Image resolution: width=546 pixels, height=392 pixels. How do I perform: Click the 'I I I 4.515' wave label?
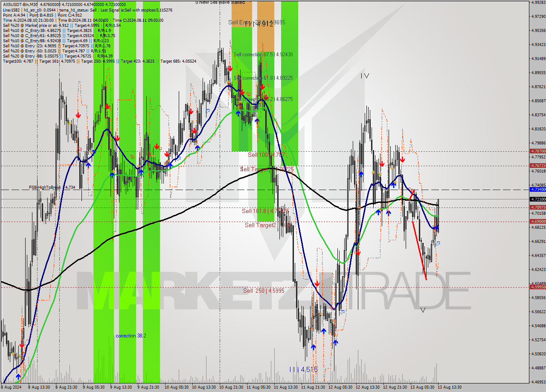303,369
